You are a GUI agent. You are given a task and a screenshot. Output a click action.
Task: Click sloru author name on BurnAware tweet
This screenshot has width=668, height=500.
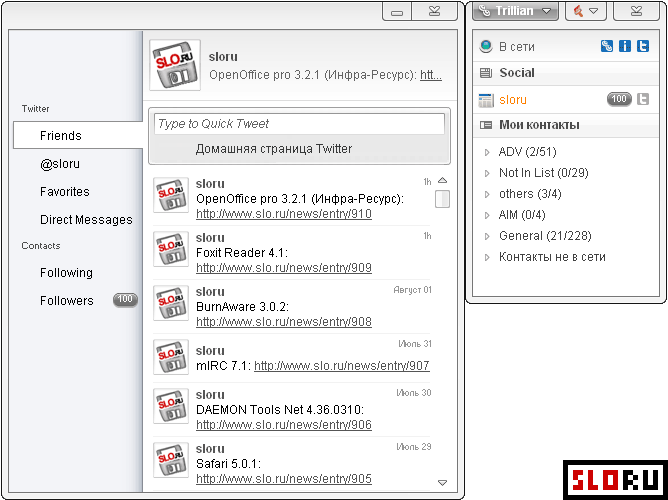point(210,292)
